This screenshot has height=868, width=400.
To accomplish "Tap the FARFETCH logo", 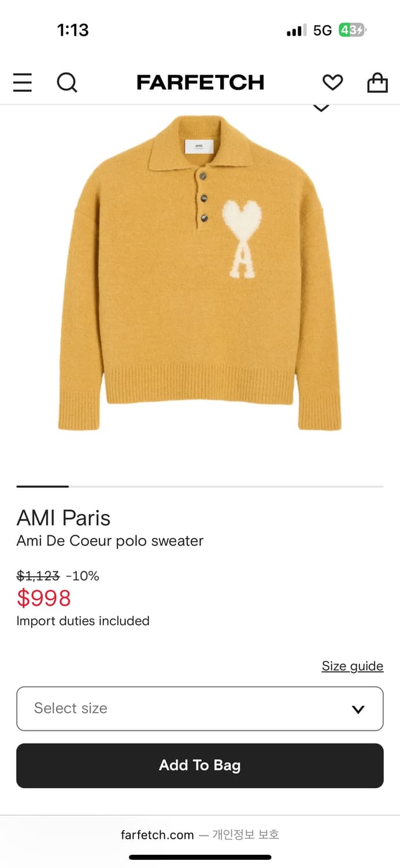I will click(x=200, y=83).
